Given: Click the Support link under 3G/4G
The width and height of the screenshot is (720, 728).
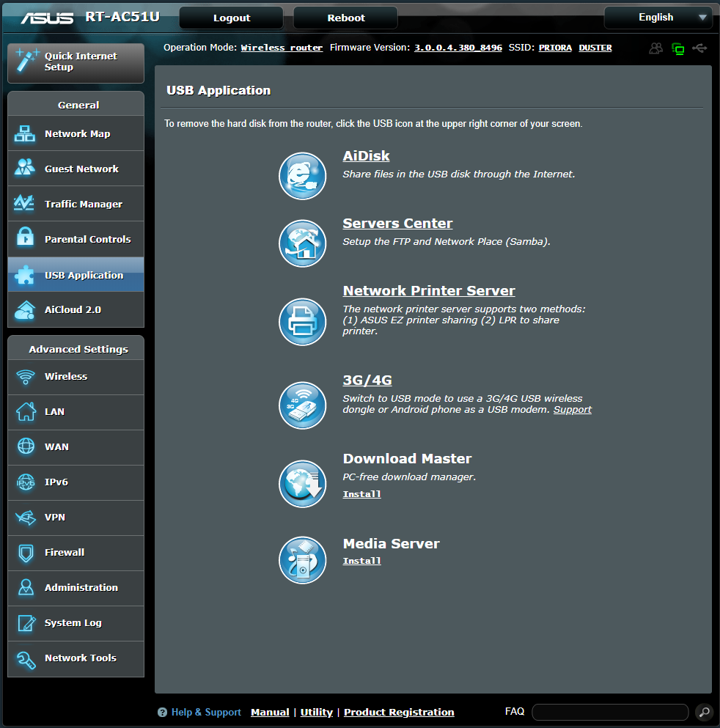Looking at the screenshot, I should pos(573,410).
